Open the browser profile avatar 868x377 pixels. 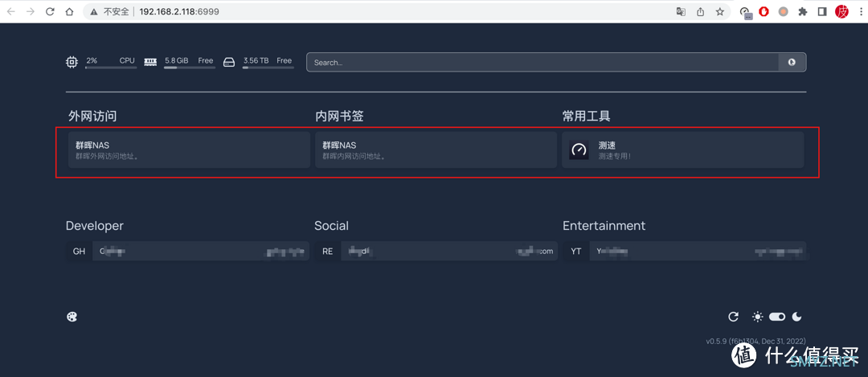[842, 11]
